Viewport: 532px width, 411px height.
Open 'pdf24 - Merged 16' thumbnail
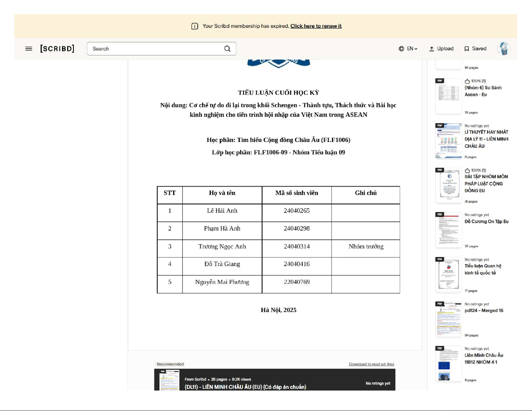click(448, 319)
